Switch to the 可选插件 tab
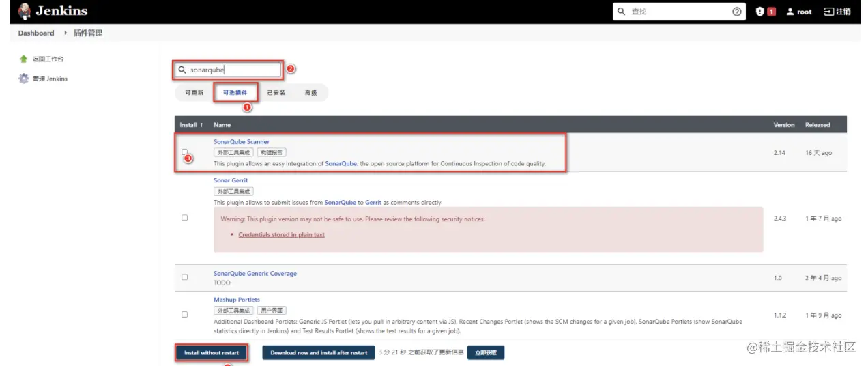The height and width of the screenshot is (366, 868). tap(235, 93)
